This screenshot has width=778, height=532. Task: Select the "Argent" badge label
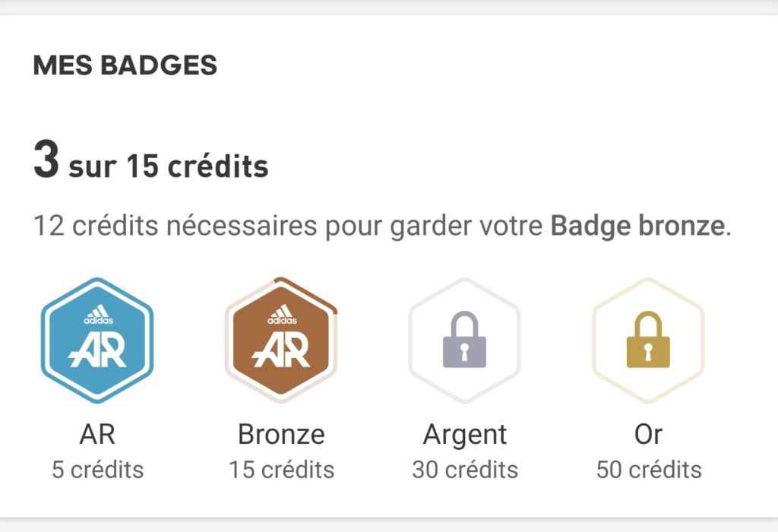pyautogui.click(x=465, y=435)
